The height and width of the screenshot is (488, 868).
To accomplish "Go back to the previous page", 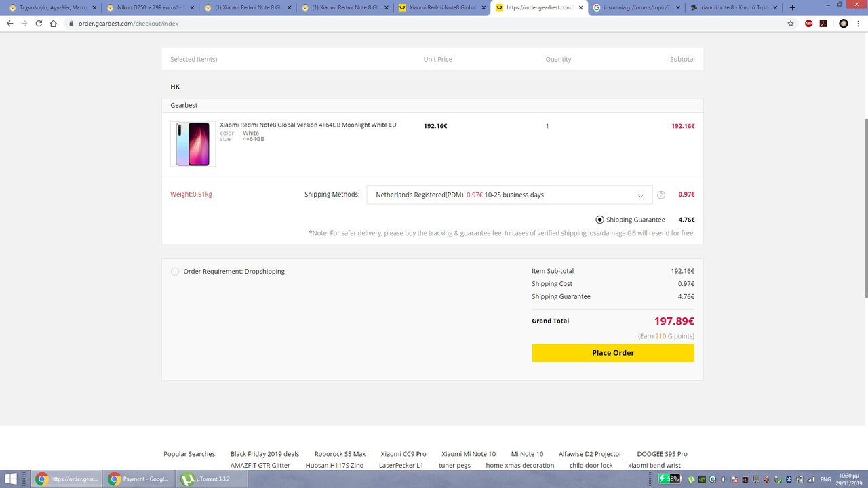I will tap(9, 23).
